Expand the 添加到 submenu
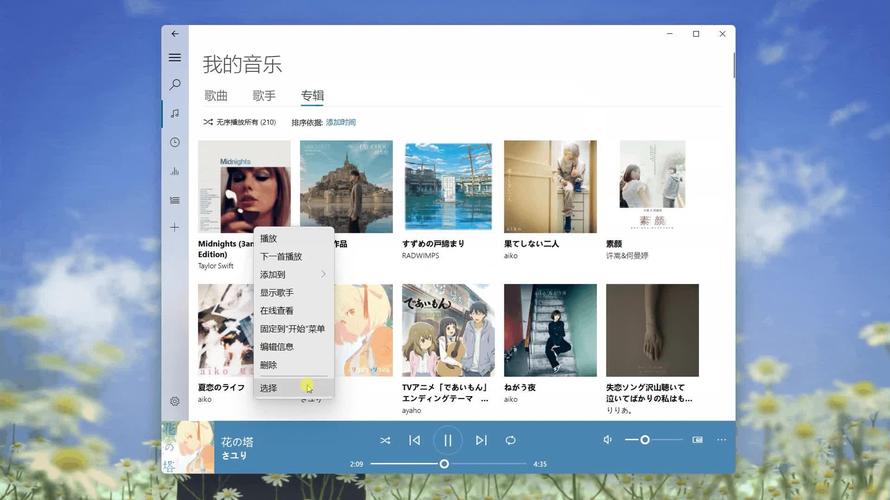The image size is (890, 500). (294, 275)
